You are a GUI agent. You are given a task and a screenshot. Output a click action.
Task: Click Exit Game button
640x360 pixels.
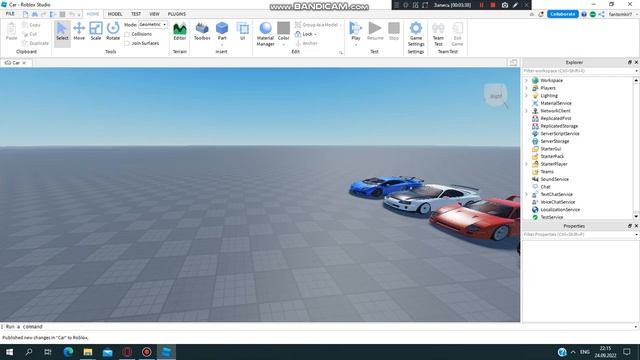coord(458,34)
